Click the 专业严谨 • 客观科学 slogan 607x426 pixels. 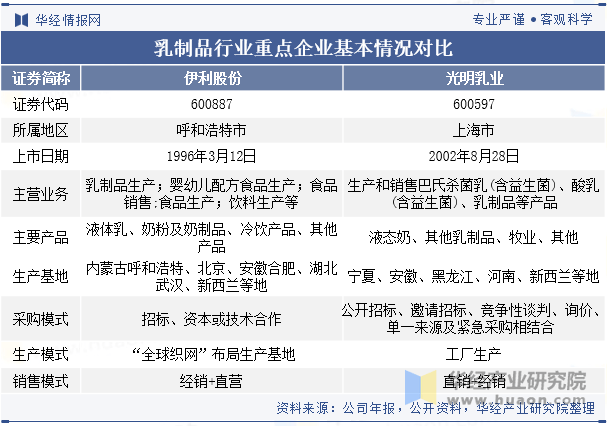coord(532,19)
